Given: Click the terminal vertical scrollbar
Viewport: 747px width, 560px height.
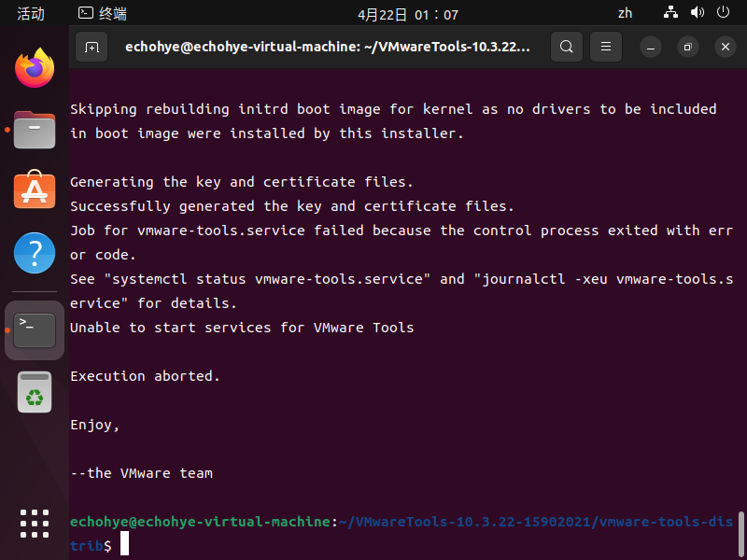Looking at the screenshot, I should tap(740, 533).
